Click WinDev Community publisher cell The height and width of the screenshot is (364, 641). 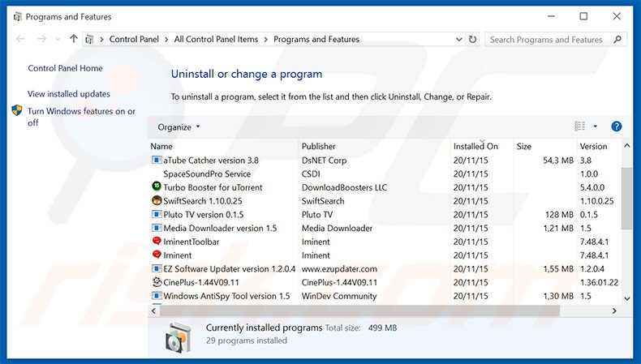click(x=339, y=296)
